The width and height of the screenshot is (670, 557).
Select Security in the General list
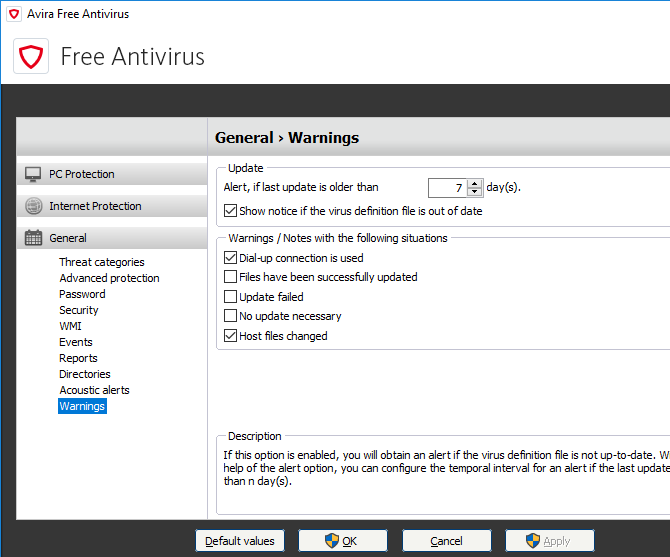coord(79,310)
